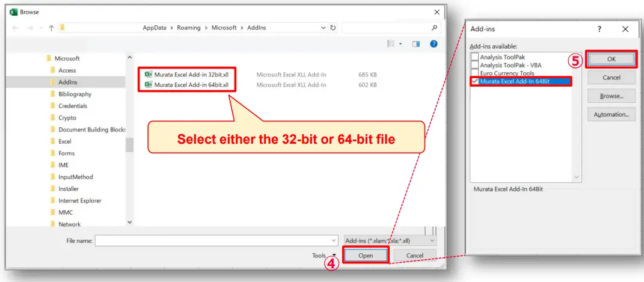Open the Tools dropdown menu
The image size is (644, 282).
324,256
